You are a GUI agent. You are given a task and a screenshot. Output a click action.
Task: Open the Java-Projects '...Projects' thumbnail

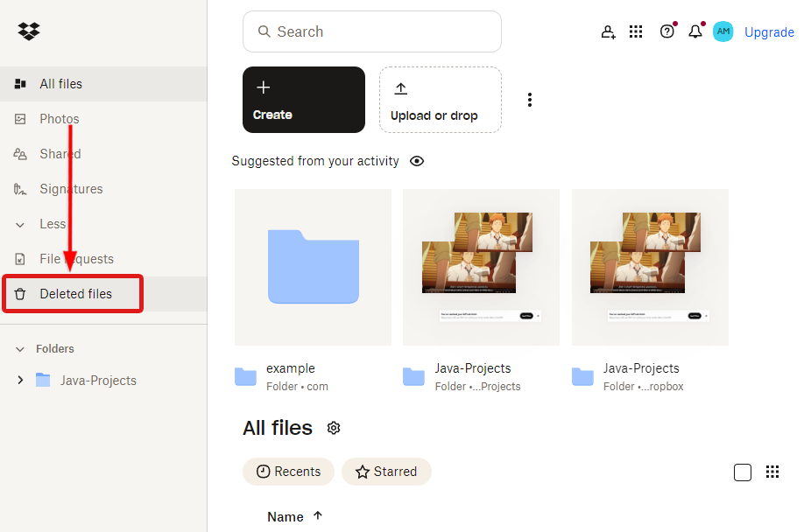481,267
